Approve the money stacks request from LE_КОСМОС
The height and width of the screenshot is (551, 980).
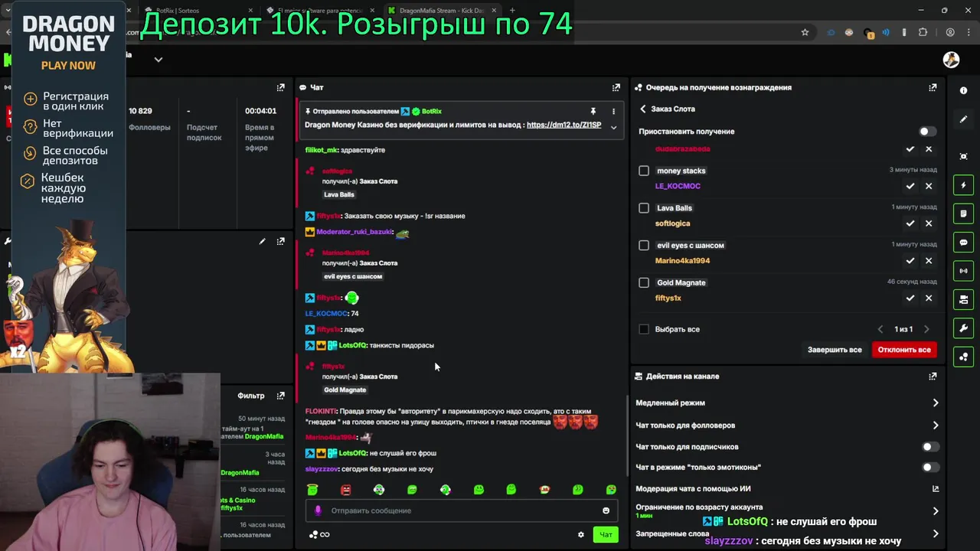[910, 186]
